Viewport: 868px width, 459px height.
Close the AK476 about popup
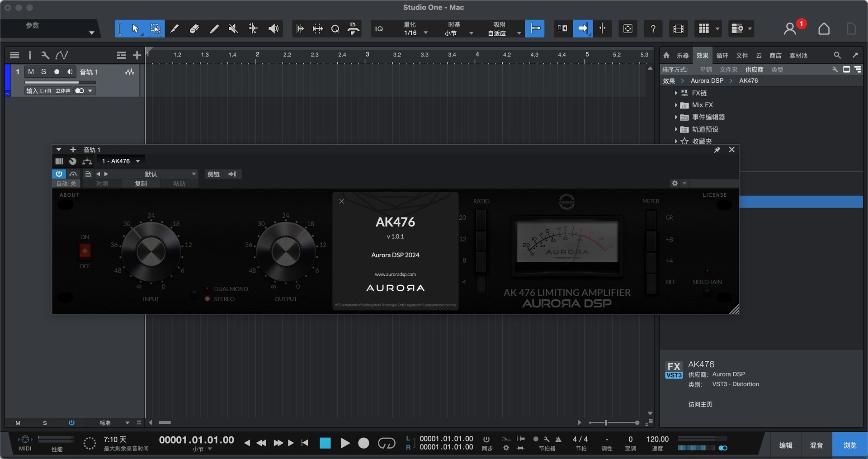(x=342, y=201)
